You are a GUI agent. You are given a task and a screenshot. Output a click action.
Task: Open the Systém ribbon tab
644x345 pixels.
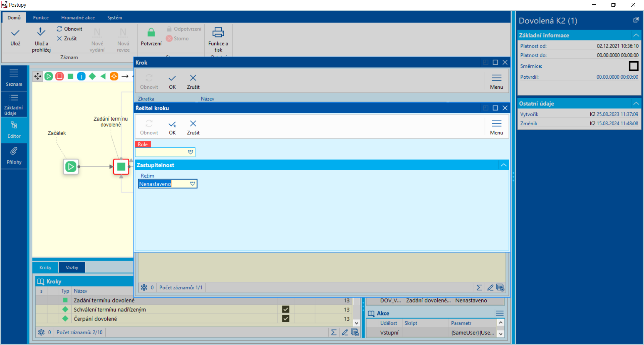pos(115,17)
